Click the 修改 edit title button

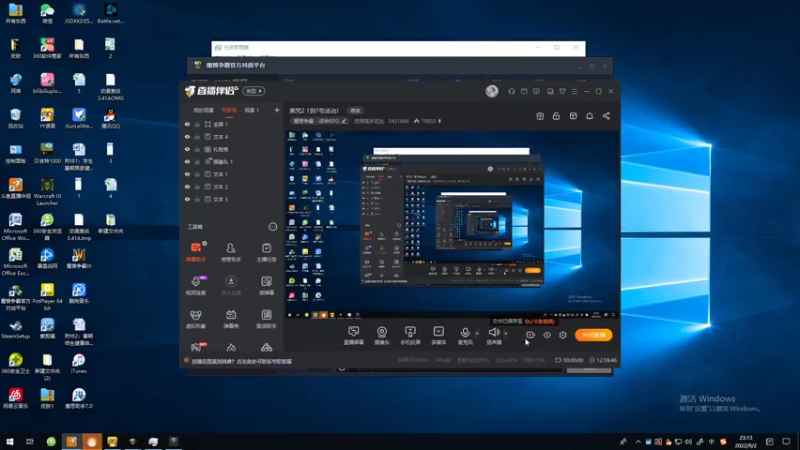pyautogui.click(x=355, y=111)
